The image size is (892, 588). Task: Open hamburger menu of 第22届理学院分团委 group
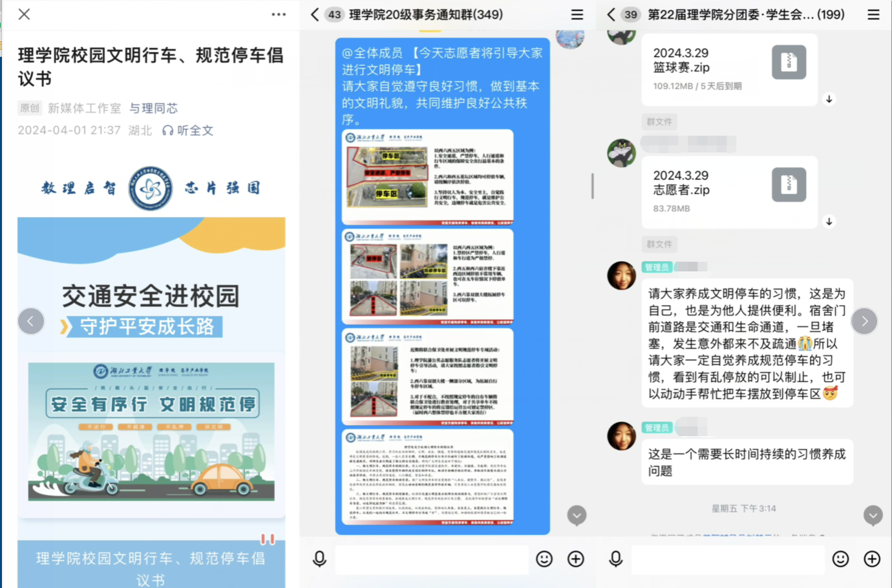pyautogui.click(x=873, y=14)
